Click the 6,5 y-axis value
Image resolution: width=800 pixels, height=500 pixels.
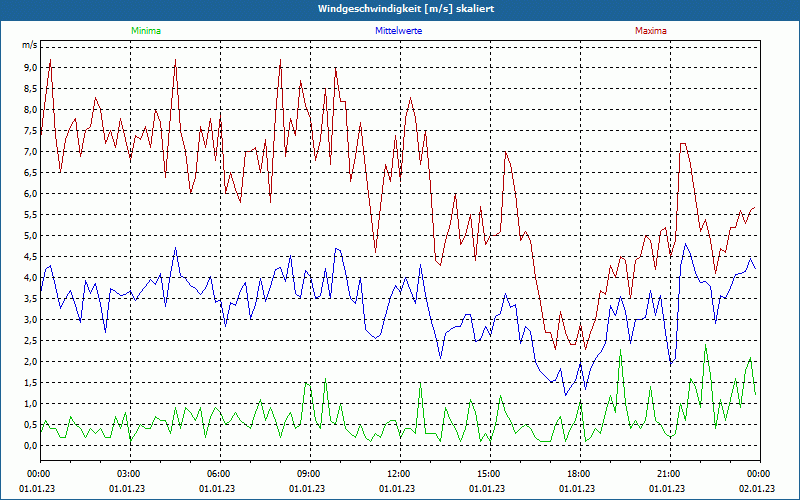click(x=29, y=172)
